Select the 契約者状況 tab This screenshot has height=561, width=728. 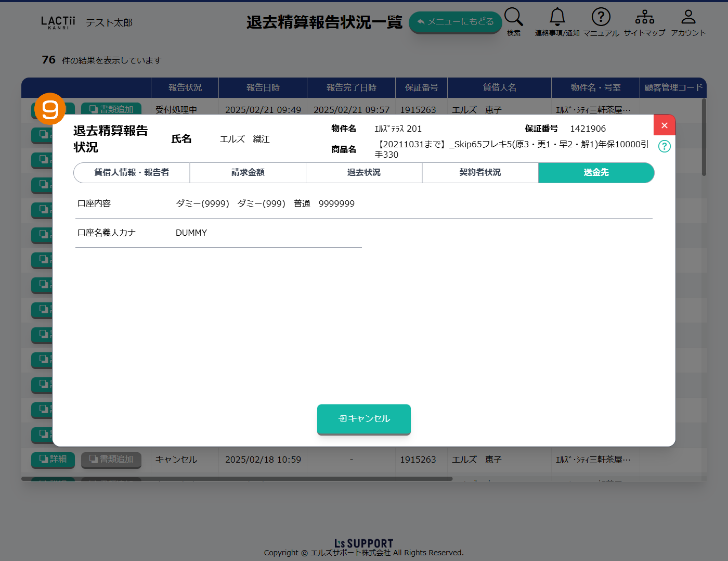[x=480, y=173]
